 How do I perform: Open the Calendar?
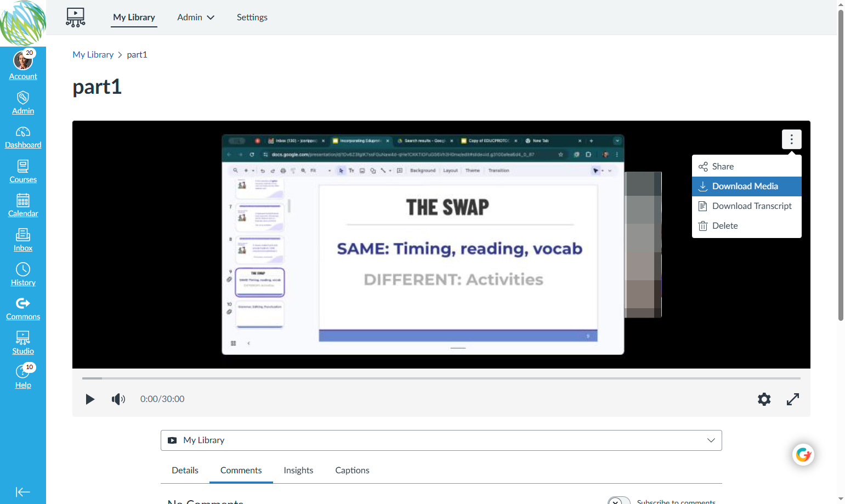pyautogui.click(x=23, y=206)
